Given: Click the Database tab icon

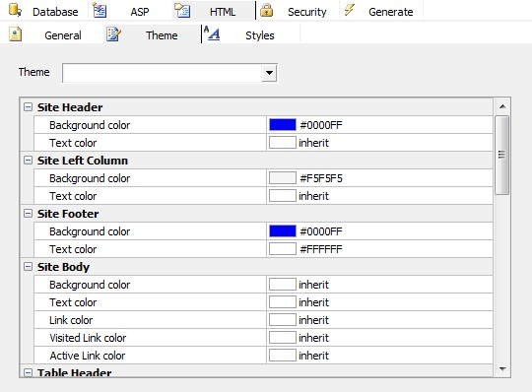Looking at the screenshot, I should click(x=15, y=10).
